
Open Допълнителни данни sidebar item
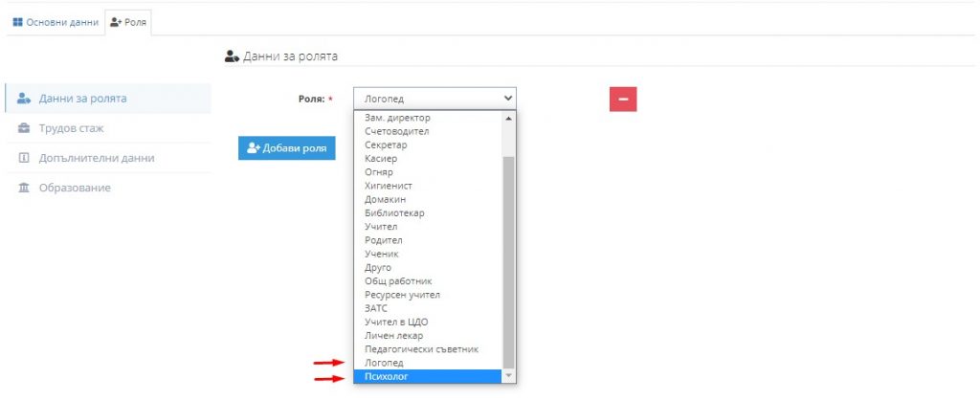(x=97, y=158)
